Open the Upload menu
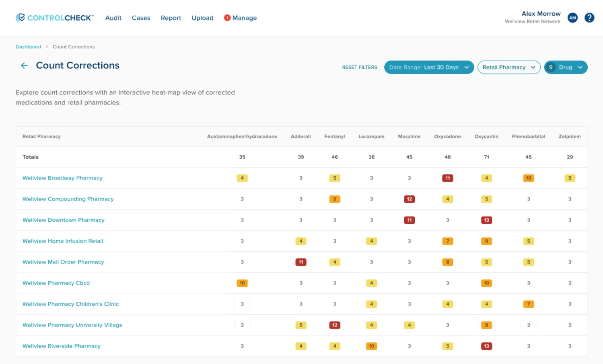The width and height of the screenshot is (603, 364). pyautogui.click(x=202, y=18)
